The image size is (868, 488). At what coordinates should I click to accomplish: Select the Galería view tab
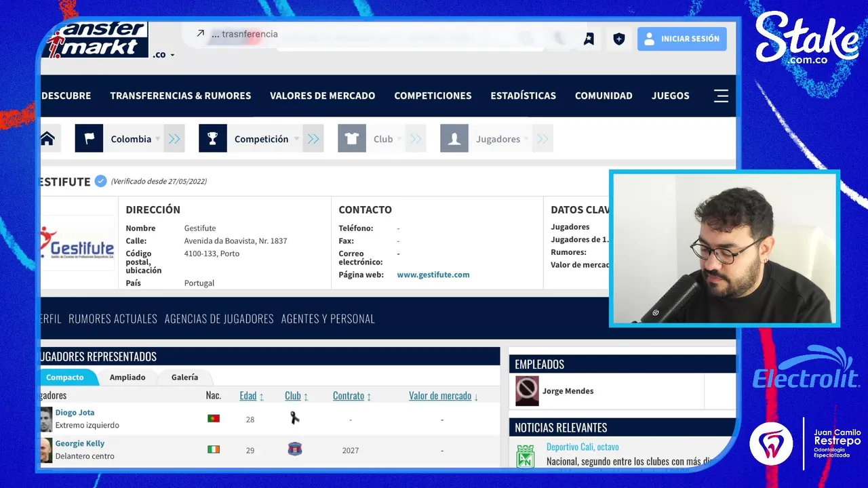[184, 377]
